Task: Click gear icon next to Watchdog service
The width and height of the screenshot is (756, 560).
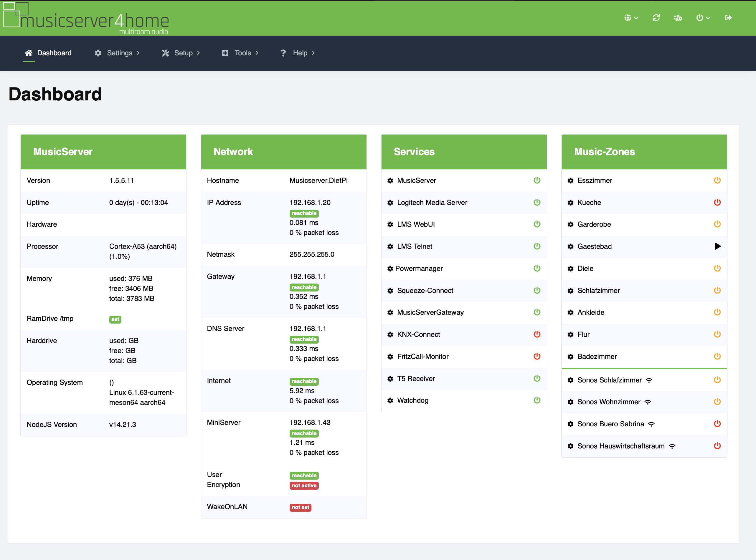Action: click(x=390, y=401)
